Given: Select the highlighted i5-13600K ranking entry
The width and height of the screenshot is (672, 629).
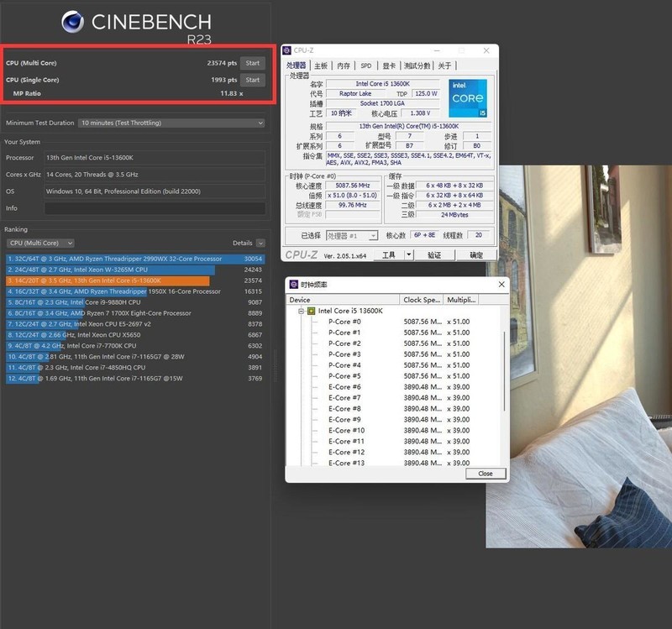Looking at the screenshot, I should click(x=109, y=280).
